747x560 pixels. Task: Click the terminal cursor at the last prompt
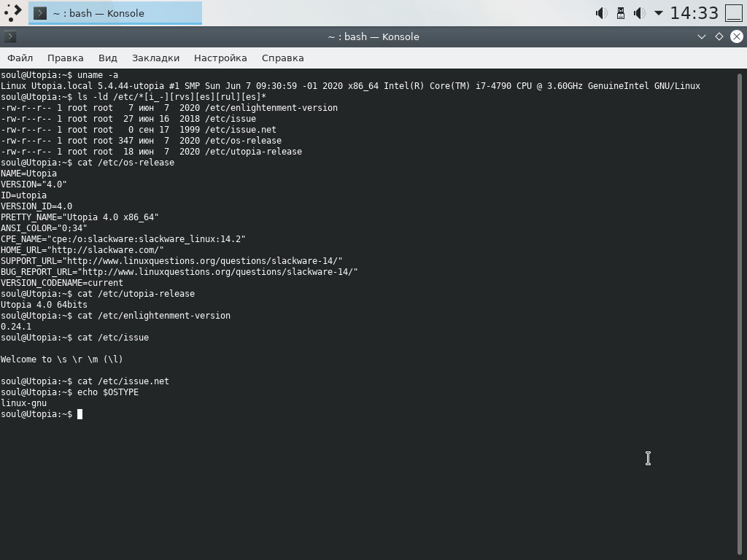click(80, 414)
